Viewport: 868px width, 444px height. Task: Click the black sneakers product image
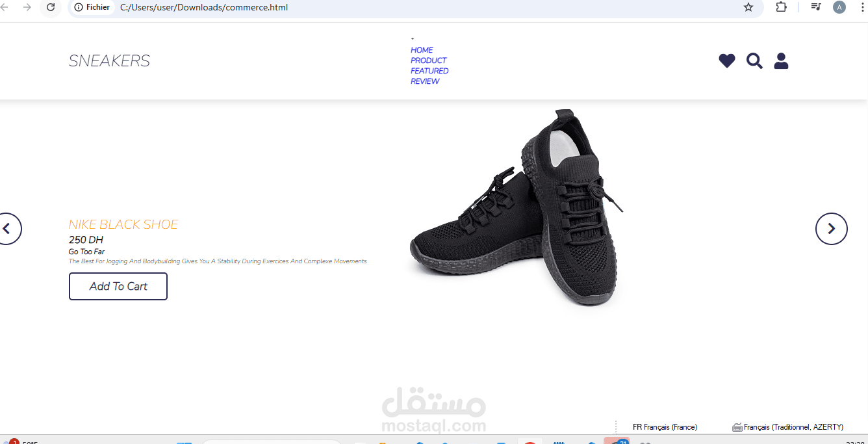point(517,207)
